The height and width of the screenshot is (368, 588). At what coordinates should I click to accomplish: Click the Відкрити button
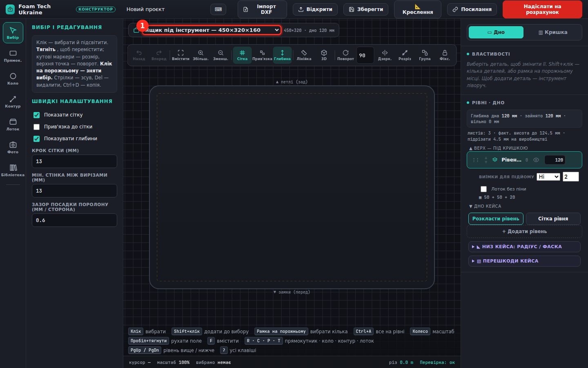pos(315,9)
